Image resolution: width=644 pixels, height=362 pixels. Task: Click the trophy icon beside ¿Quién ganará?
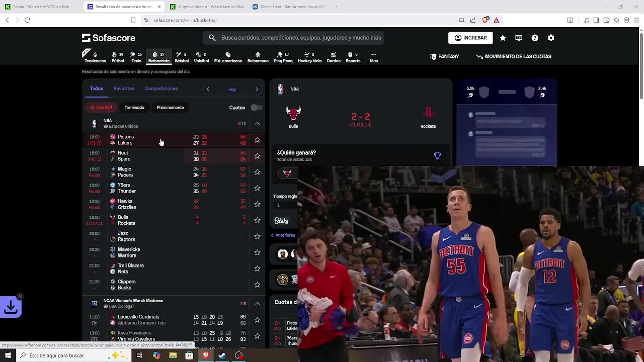point(437,156)
